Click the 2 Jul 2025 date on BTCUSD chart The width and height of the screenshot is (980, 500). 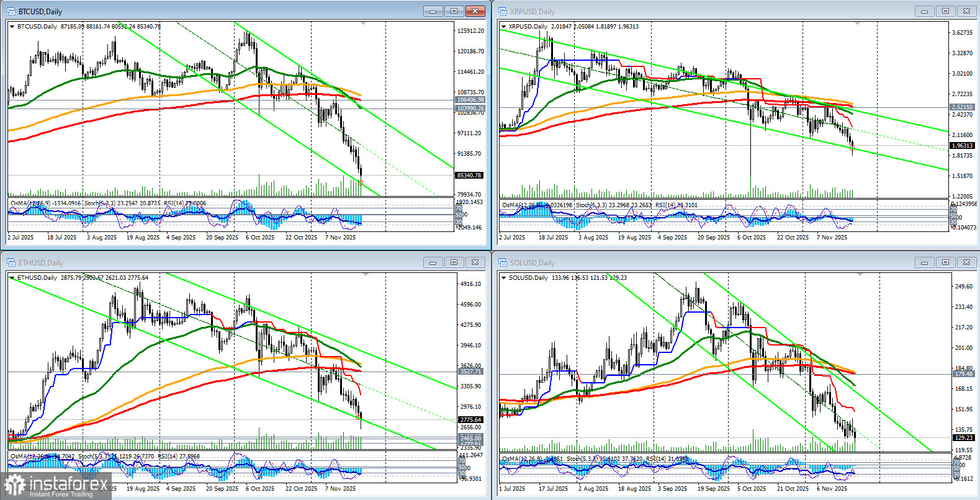pos(20,238)
